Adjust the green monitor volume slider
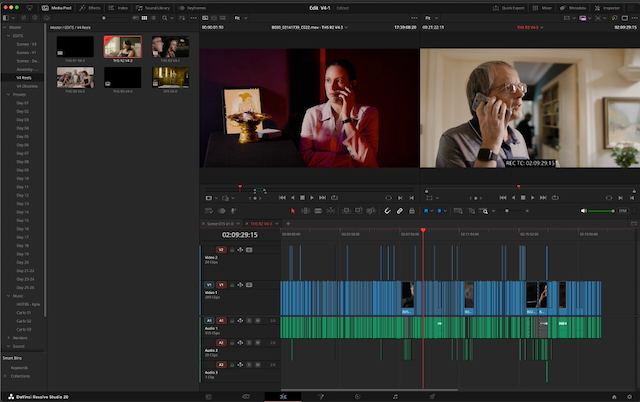 (601, 211)
